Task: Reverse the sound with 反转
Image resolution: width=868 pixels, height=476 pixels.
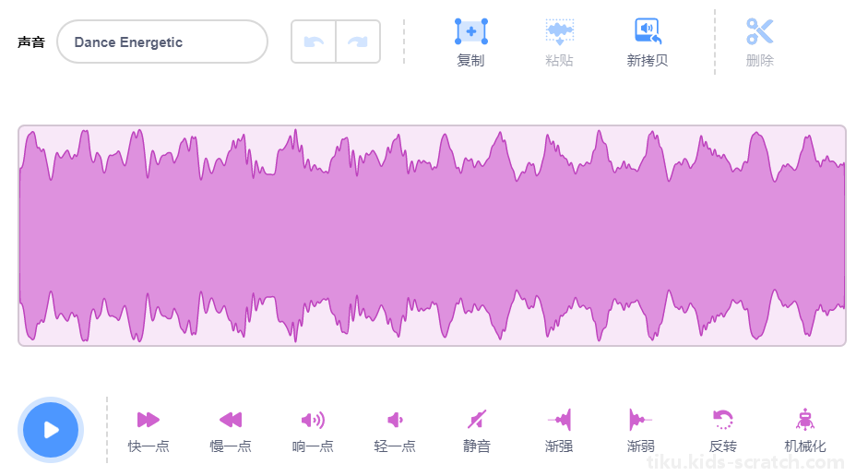Action: pos(723,420)
